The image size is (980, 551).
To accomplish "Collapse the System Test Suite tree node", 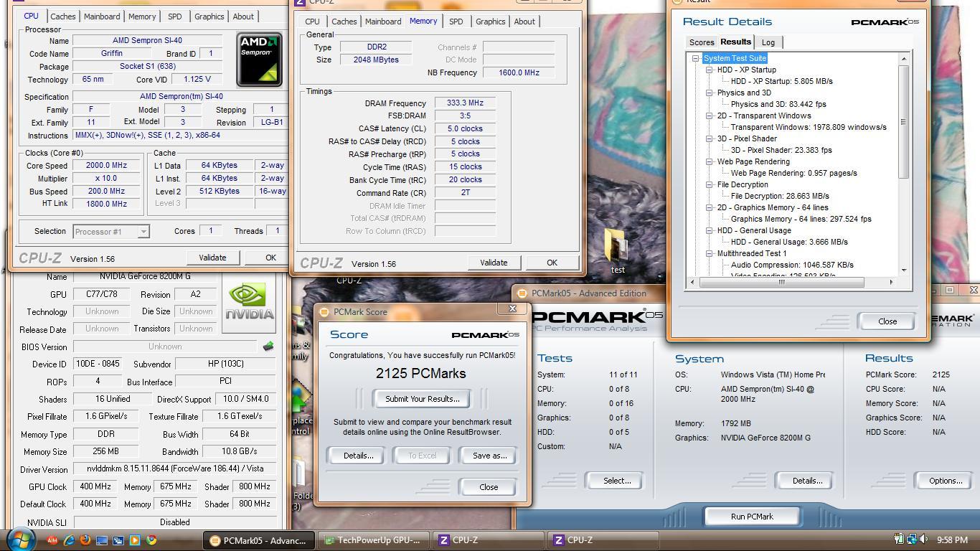I will point(695,58).
